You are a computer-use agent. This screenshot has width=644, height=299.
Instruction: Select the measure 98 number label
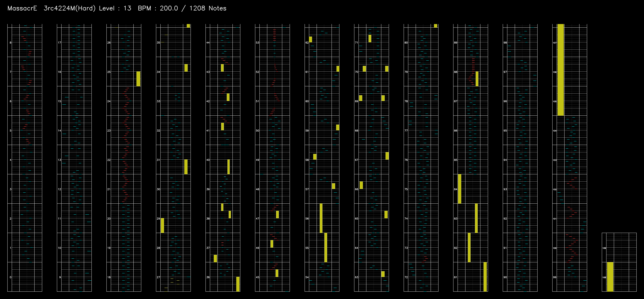coord(505,43)
